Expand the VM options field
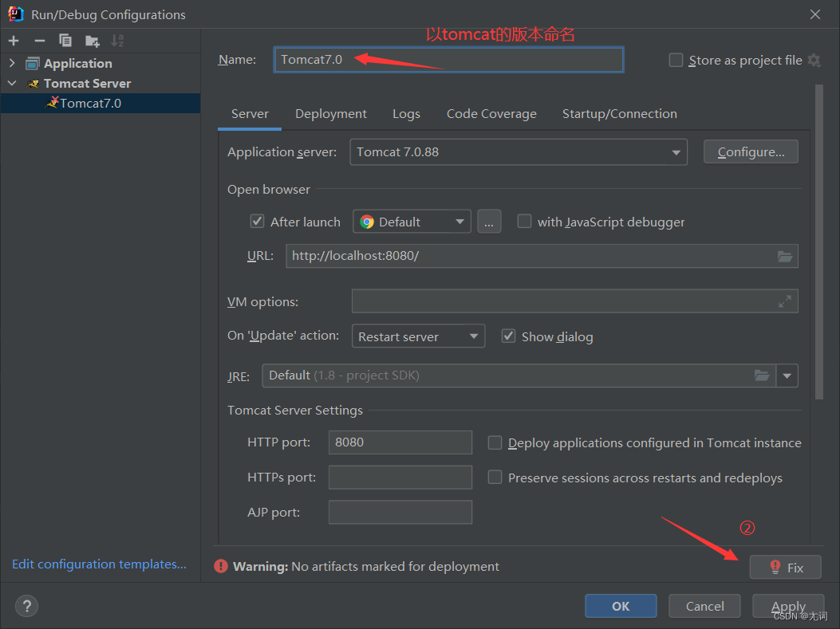 785,301
